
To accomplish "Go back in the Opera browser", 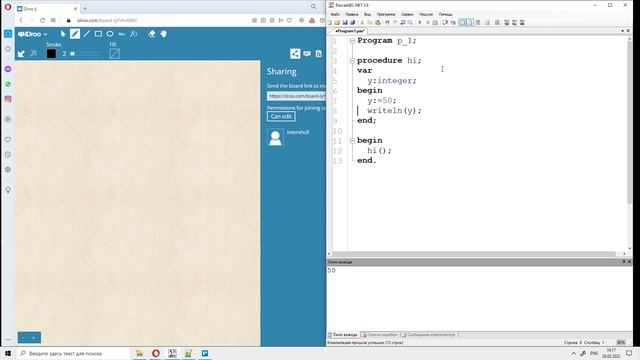I will [21, 20].
